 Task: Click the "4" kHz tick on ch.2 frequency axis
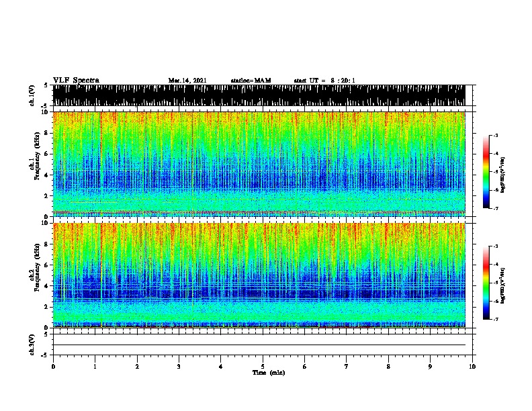pyautogui.click(x=46, y=286)
